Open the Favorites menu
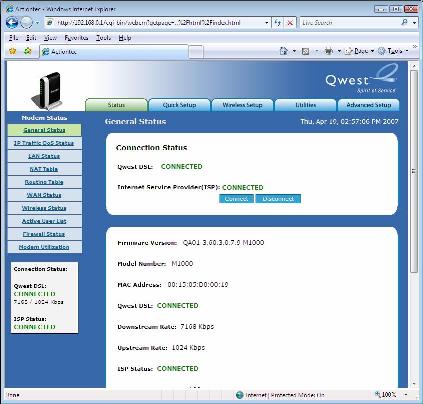Screen dimensions: 423x404 pyautogui.click(x=76, y=38)
